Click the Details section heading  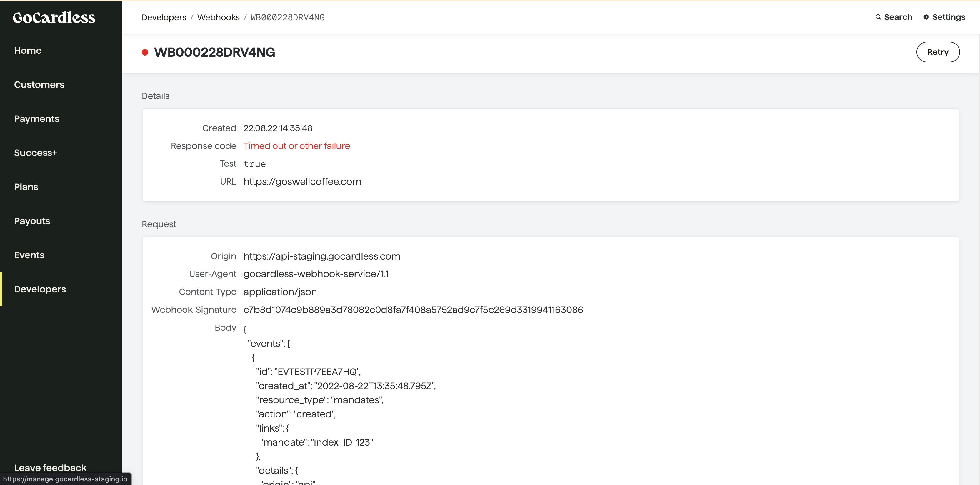pos(156,96)
